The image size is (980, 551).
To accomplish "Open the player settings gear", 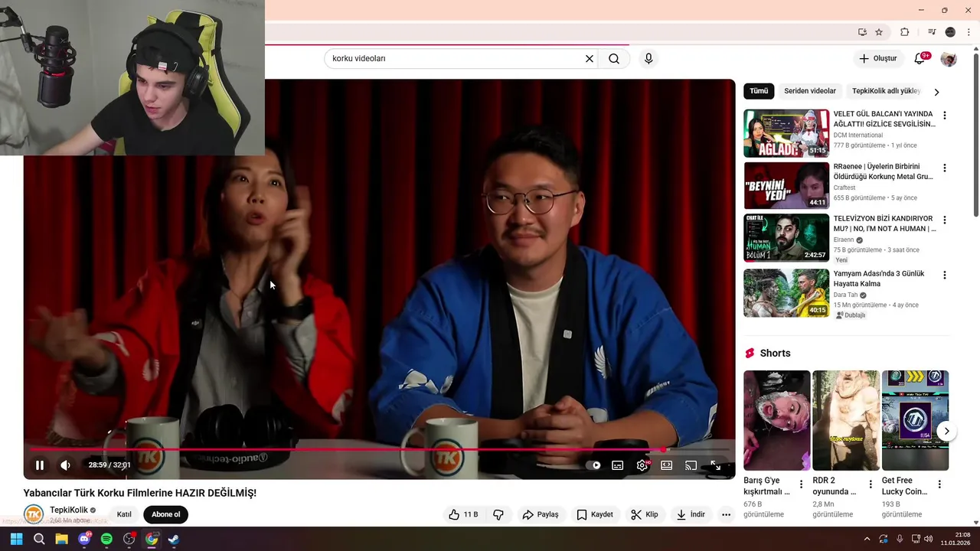I will tap(642, 465).
